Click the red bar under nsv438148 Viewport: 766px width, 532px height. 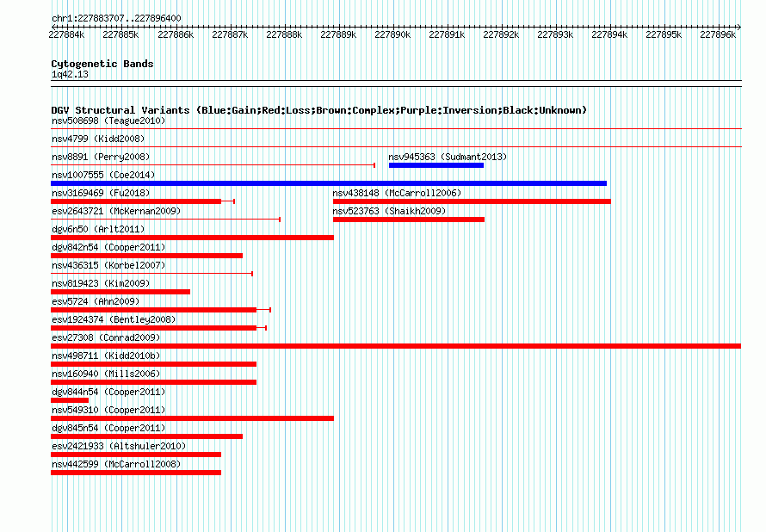pos(472,201)
